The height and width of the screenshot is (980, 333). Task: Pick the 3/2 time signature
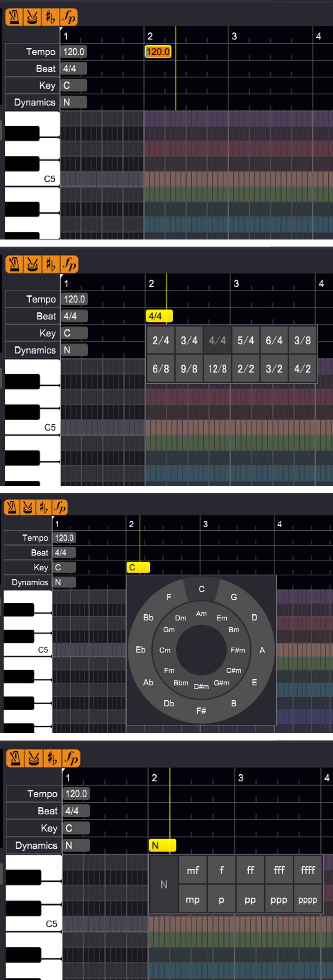pyautogui.click(x=274, y=369)
